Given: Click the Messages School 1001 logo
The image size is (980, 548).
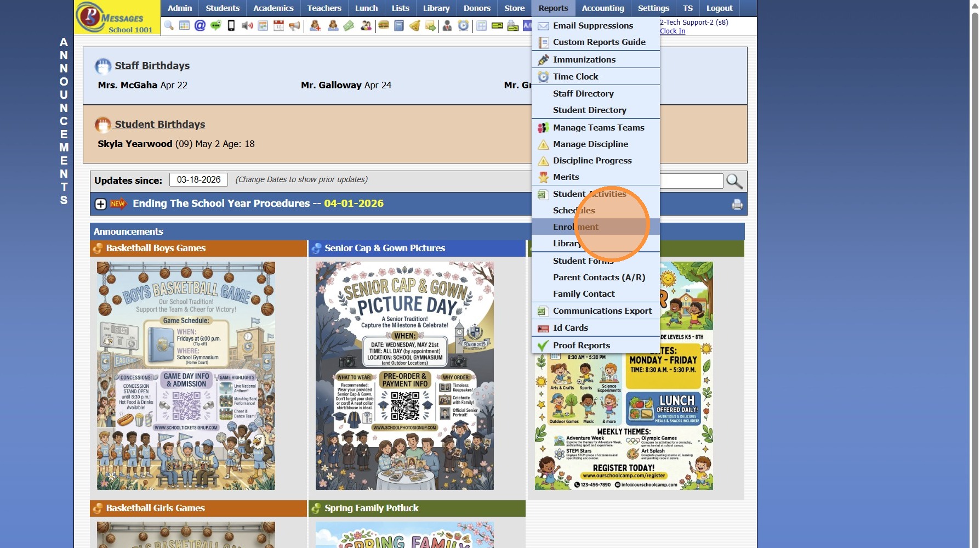Looking at the screenshot, I should pyautogui.click(x=117, y=18).
